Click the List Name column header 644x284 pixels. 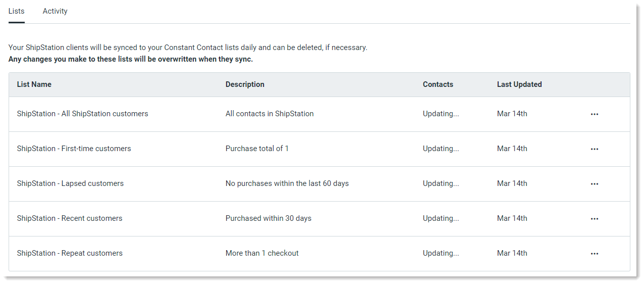pos(34,84)
